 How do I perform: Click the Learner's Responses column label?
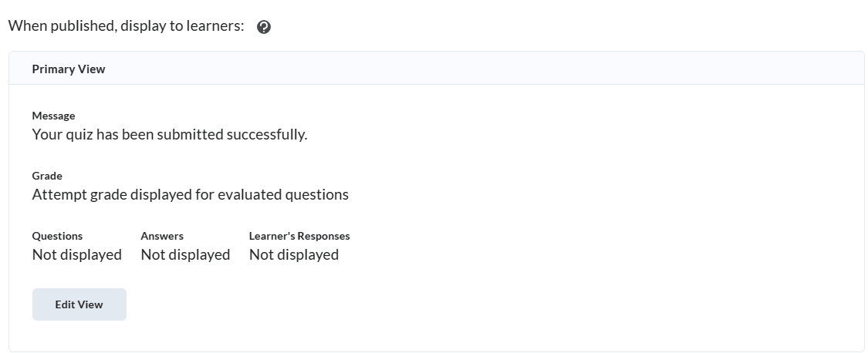(299, 236)
